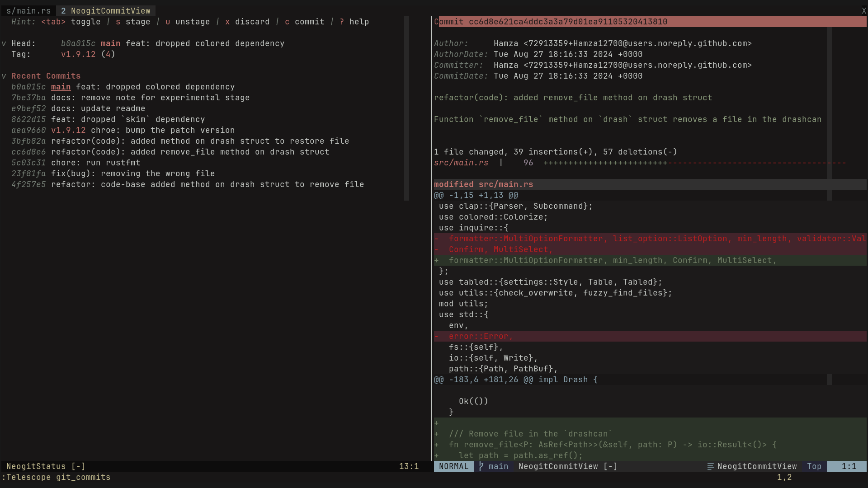Click the commit subject 'refactor(code): added remove_file'
Screen dimensions: 868x488
(x=573, y=98)
